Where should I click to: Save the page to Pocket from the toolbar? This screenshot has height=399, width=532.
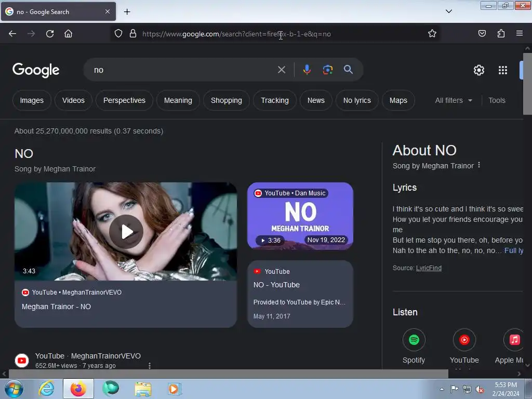coord(482,33)
